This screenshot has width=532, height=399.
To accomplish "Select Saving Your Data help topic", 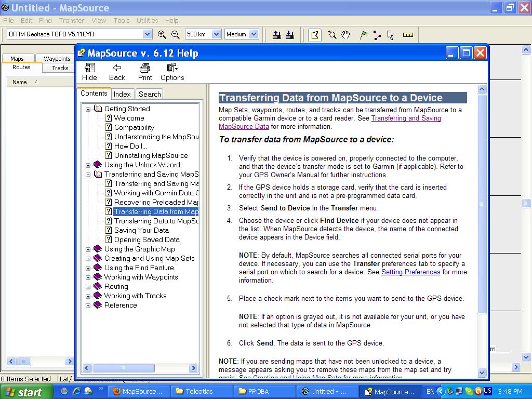I will 141,230.
